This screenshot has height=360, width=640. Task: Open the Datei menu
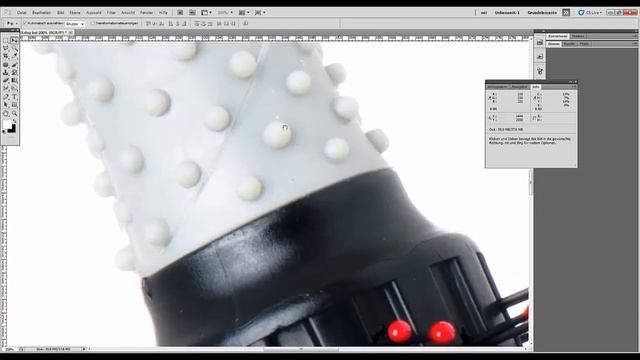[x=22, y=13]
